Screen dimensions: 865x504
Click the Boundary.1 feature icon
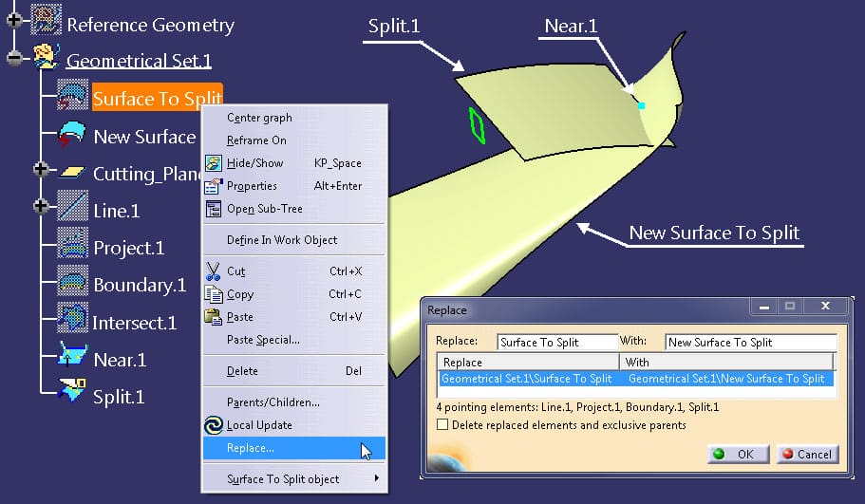click(72, 281)
